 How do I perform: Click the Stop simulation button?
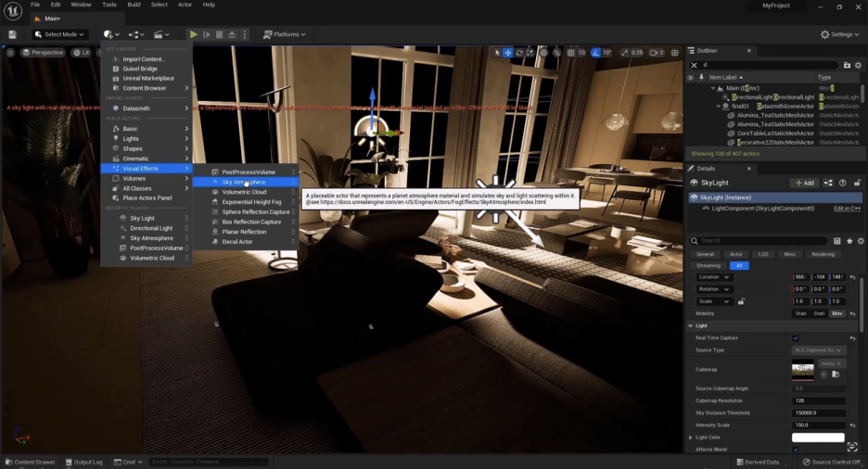point(219,34)
